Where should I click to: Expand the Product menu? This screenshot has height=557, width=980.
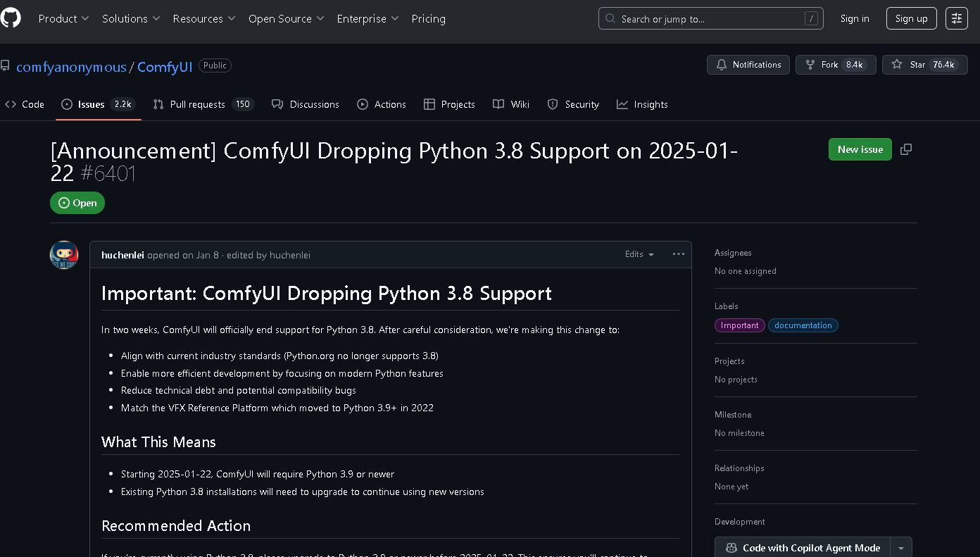pyautogui.click(x=63, y=19)
